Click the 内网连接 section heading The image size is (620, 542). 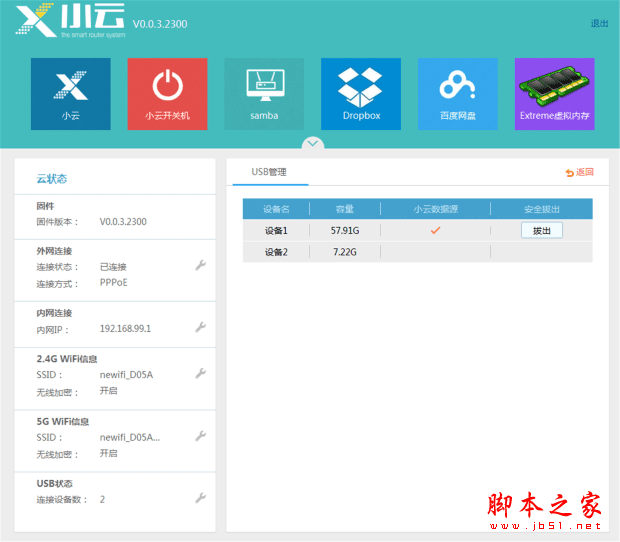click(x=54, y=313)
